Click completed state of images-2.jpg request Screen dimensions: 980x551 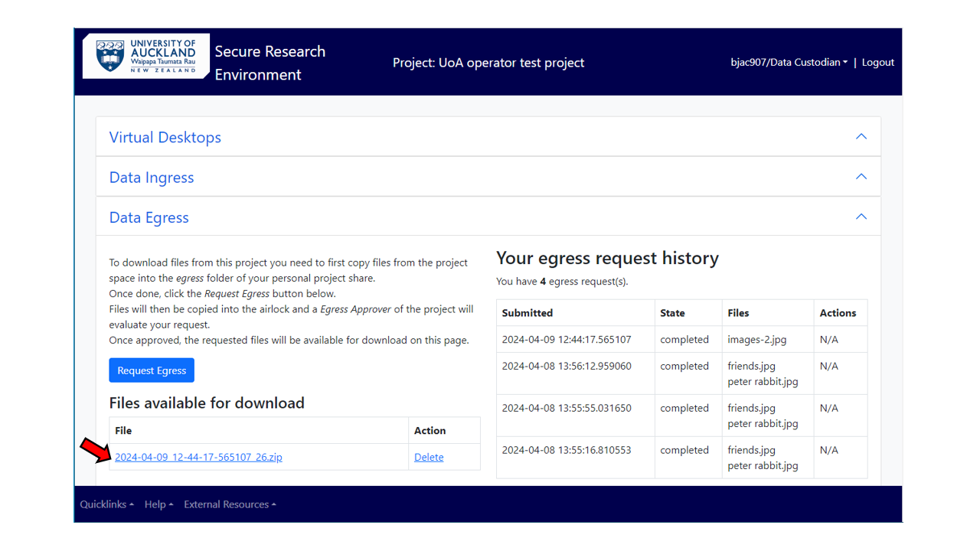(x=684, y=339)
